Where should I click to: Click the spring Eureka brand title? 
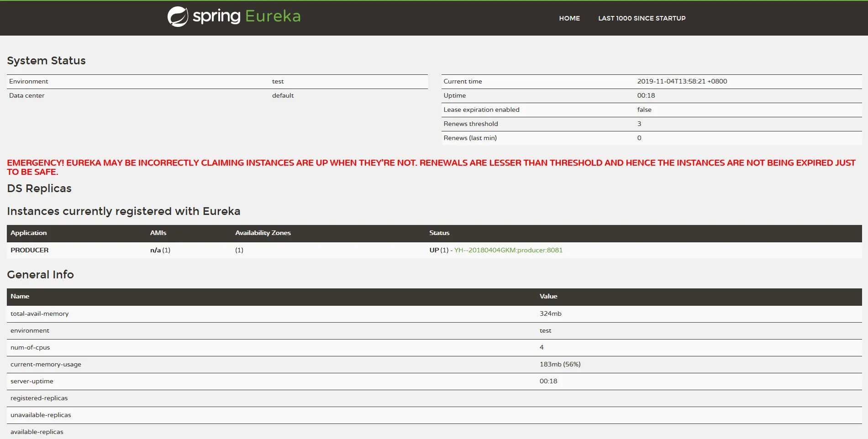[x=247, y=16]
